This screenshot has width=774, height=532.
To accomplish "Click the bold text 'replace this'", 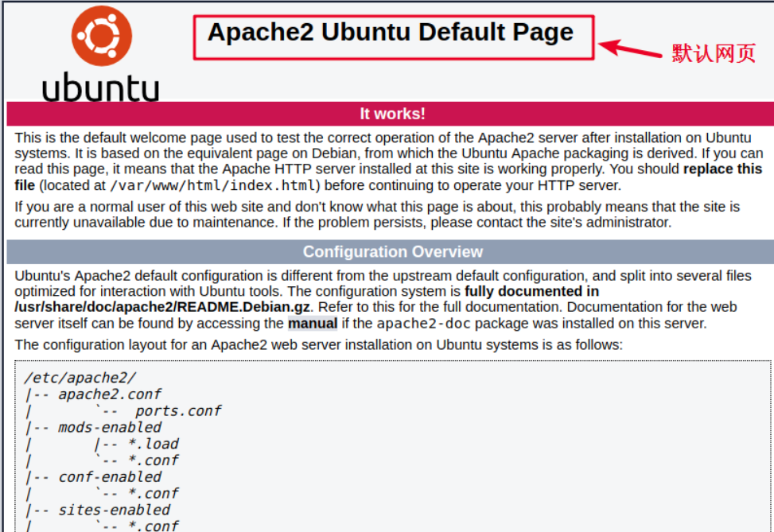I will point(722,169).
